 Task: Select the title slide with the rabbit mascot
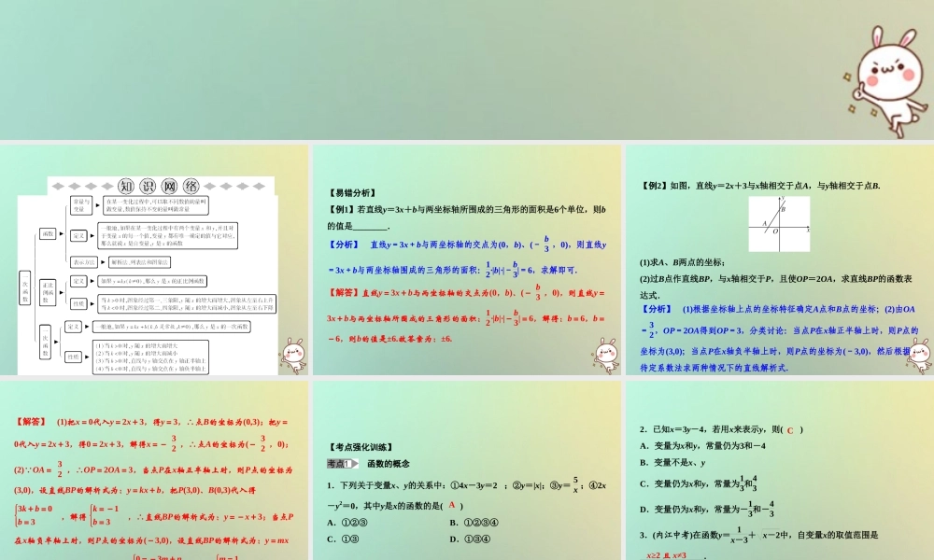pyautogui.click(x=467, y=70)
